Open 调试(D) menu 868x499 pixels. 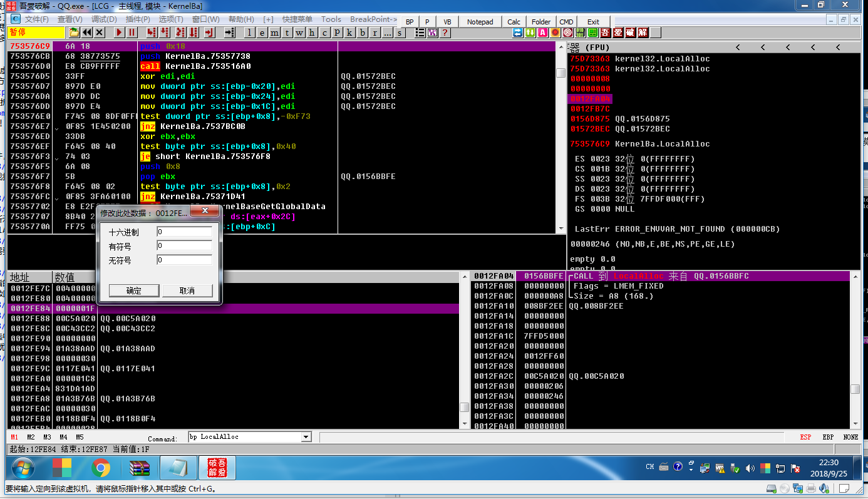point(104,19)
